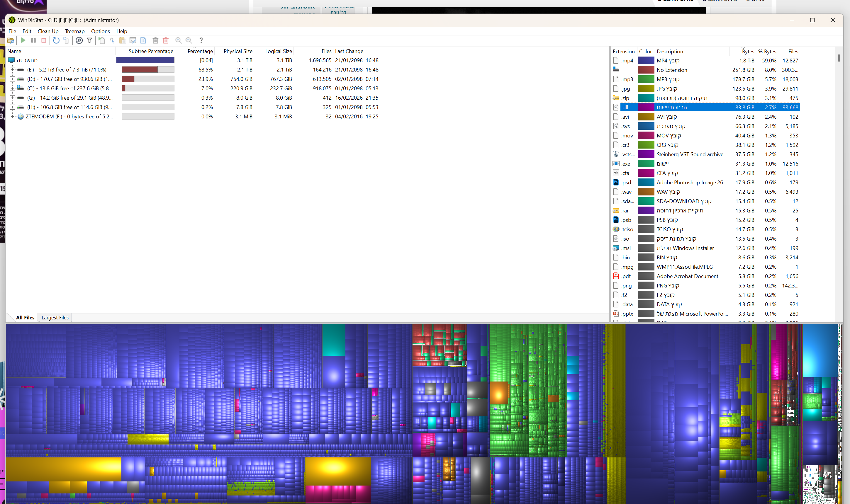The width and height of the screenshot is (850, 504).
Task: Click the question mark help icon
Action: pyautogui.click(x=201, y=40)
